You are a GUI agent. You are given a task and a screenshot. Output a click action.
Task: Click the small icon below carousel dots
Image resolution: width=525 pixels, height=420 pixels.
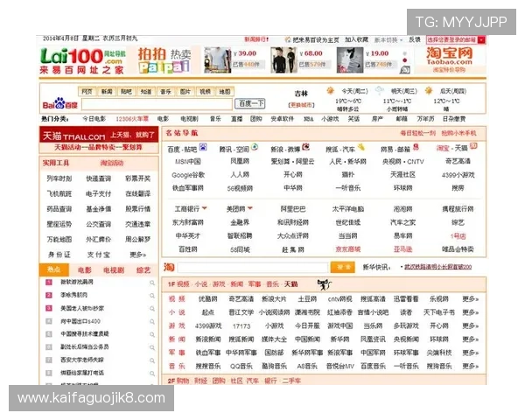coord(405,70)
